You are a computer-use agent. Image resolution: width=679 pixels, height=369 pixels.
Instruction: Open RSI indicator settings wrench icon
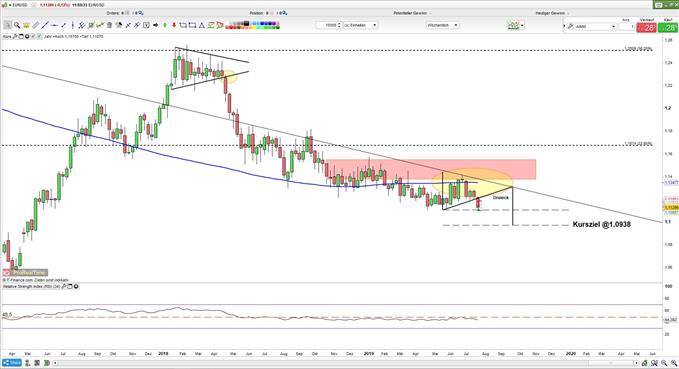64,287
